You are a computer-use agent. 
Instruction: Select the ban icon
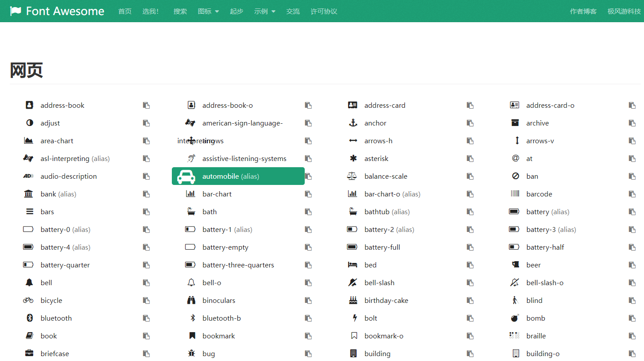516,176
